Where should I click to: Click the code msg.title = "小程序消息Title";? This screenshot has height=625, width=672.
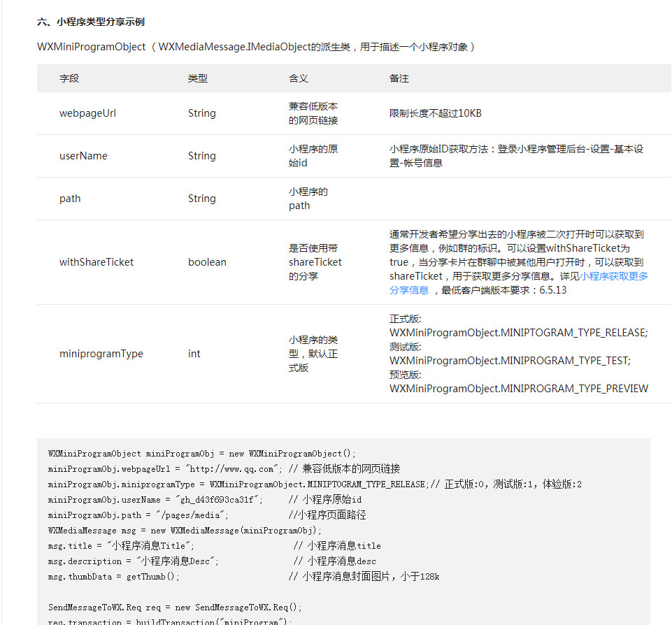(x=121, y=546)
